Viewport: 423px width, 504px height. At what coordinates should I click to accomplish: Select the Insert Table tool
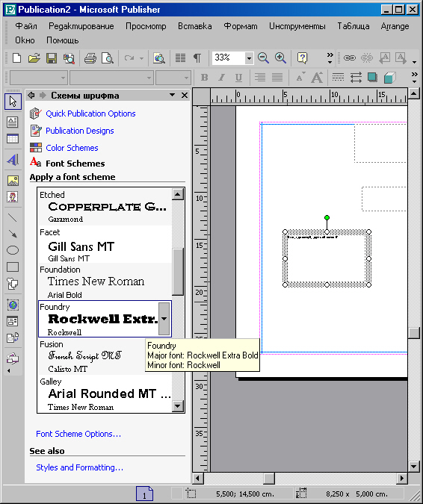(x=13, y=139)
